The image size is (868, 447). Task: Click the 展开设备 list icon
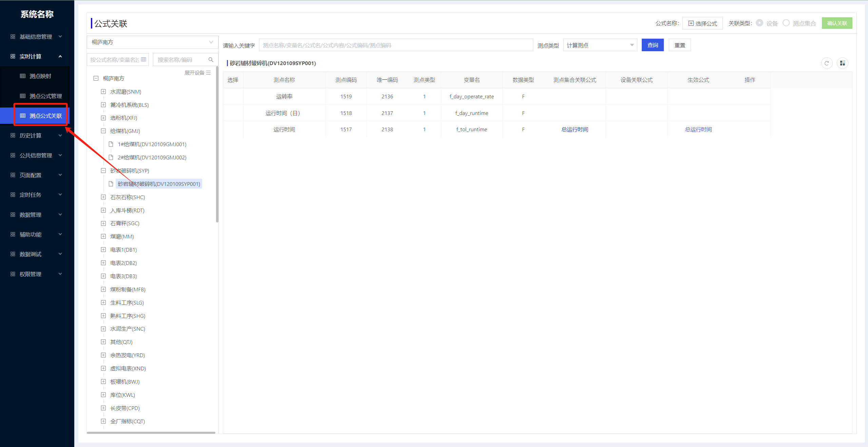pyautogui.click(x=209, y=73)
